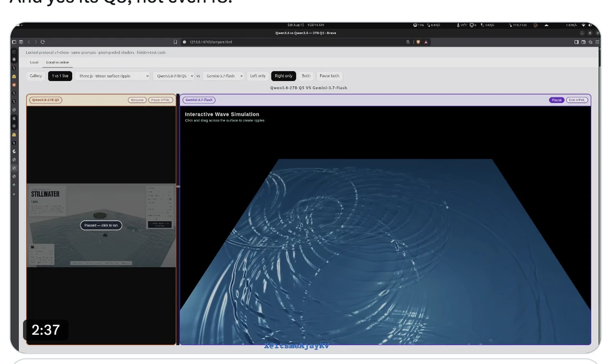Open the Brave Wallet icon
608x364 pixels.
coord(583,42)
